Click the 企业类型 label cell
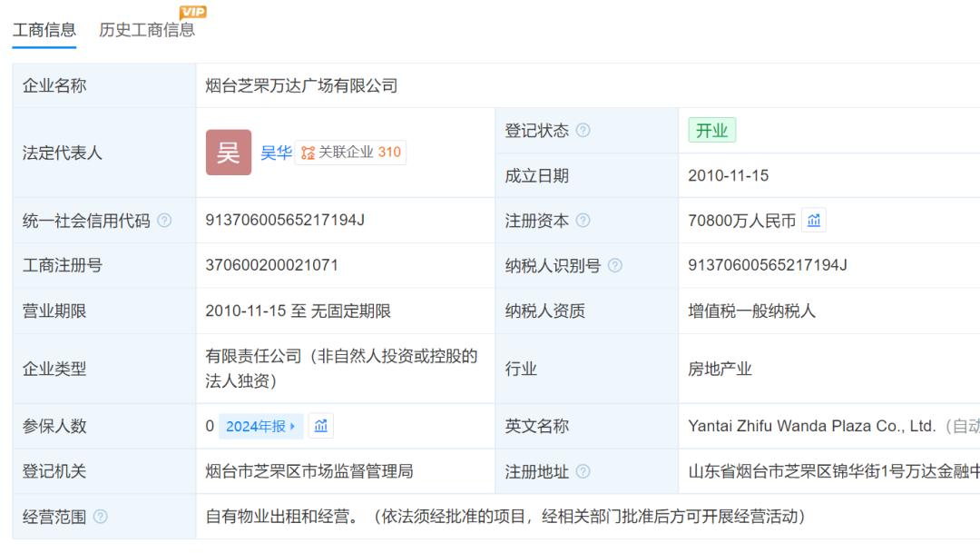This screenshot has height=553, width=980. [x=103, y=369]
